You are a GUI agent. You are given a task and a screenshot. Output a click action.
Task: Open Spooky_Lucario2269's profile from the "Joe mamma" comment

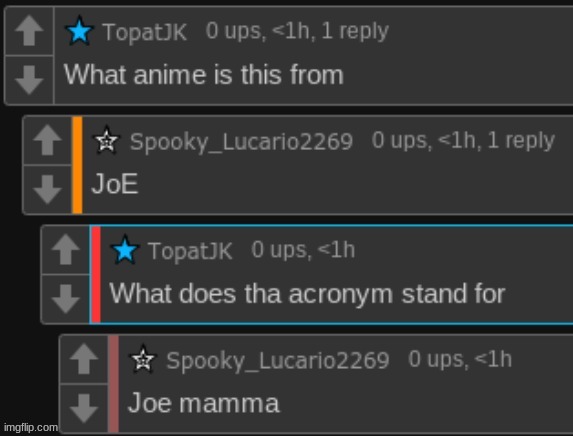point(278,361)
